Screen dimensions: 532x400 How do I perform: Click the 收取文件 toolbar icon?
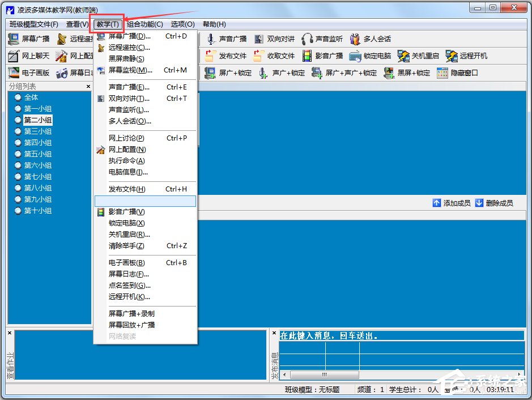(259, 56)
